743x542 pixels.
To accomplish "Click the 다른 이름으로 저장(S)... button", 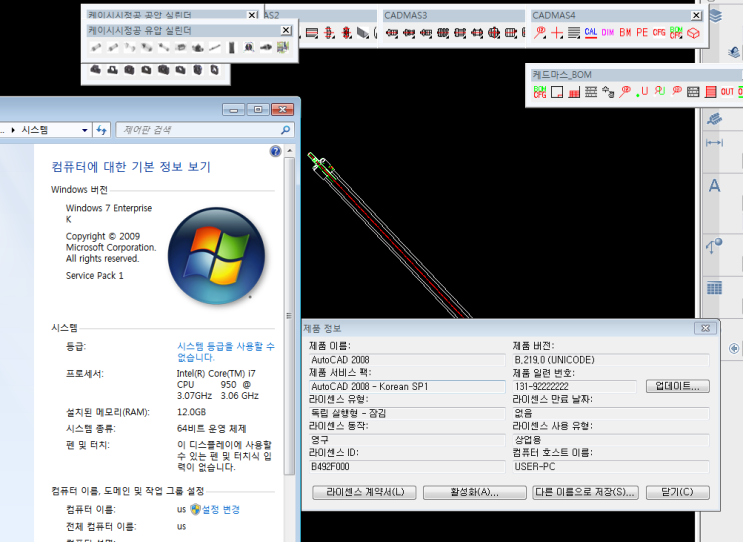I will pos(585,492).
